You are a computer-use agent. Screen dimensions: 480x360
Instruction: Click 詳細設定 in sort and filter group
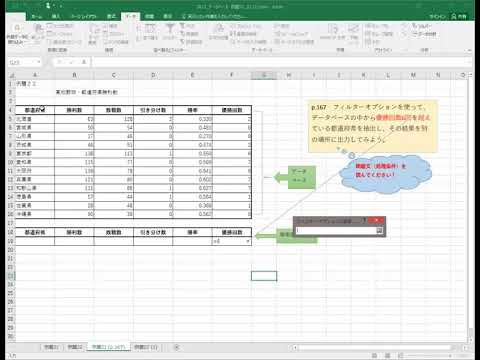[x=191, y=42]
